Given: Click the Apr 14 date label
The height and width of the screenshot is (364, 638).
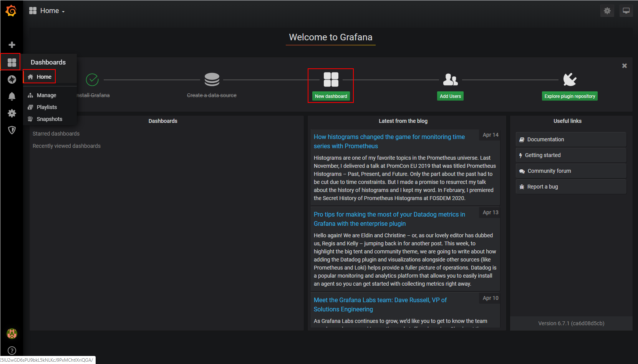Looking at the screenshot, I should coord(491,135).
